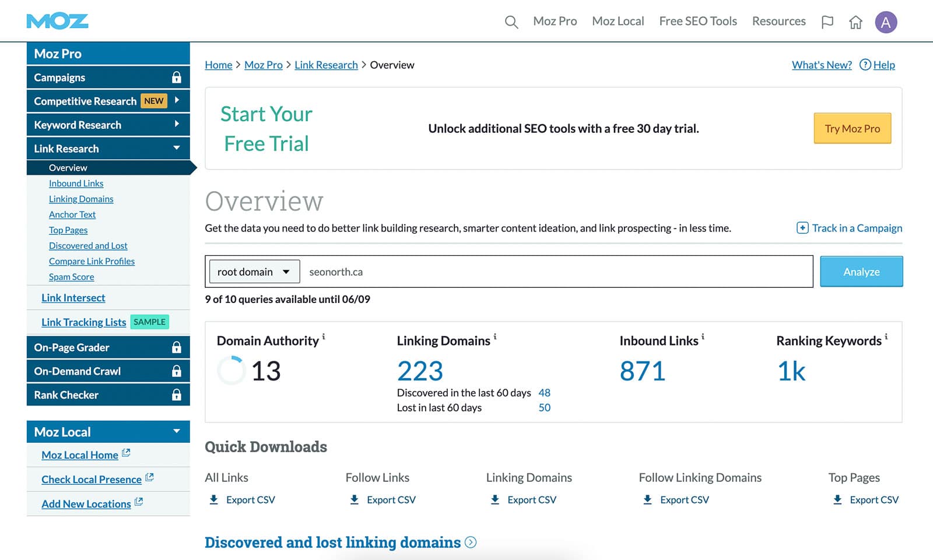Click the 871 inbound links value

tap(643, 371)
